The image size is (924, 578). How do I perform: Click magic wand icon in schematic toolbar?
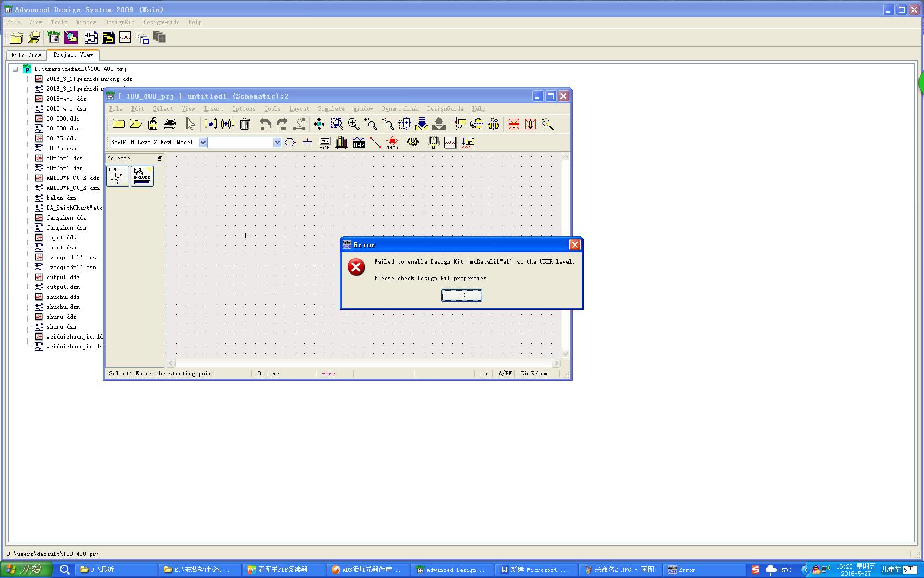(x=548, y=124)
